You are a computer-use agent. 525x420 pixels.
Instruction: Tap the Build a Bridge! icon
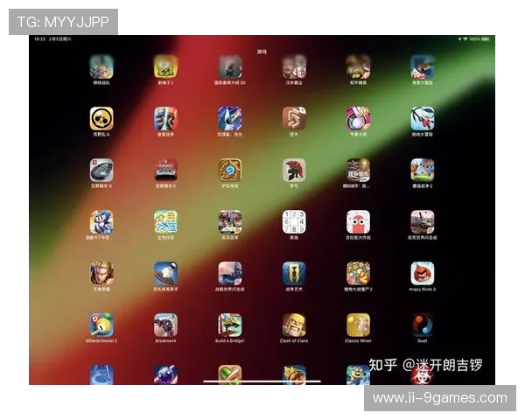click(230, 325)
